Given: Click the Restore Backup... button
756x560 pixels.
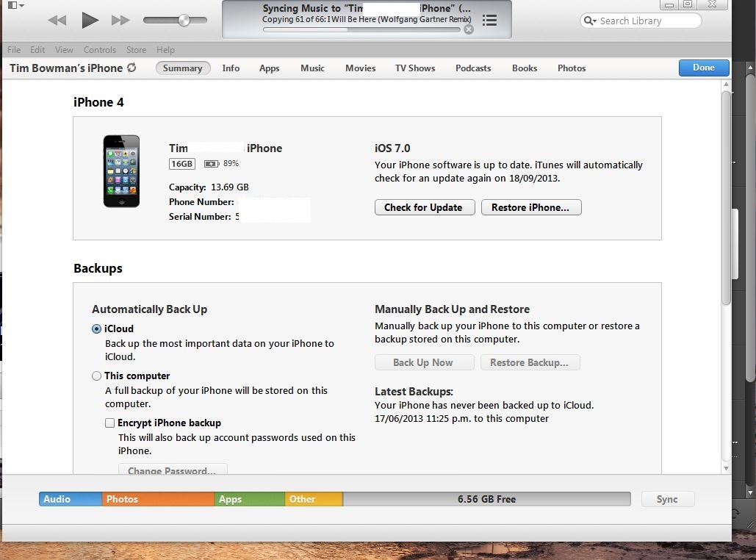Looking at the screenshot, I should pos(530,362).
